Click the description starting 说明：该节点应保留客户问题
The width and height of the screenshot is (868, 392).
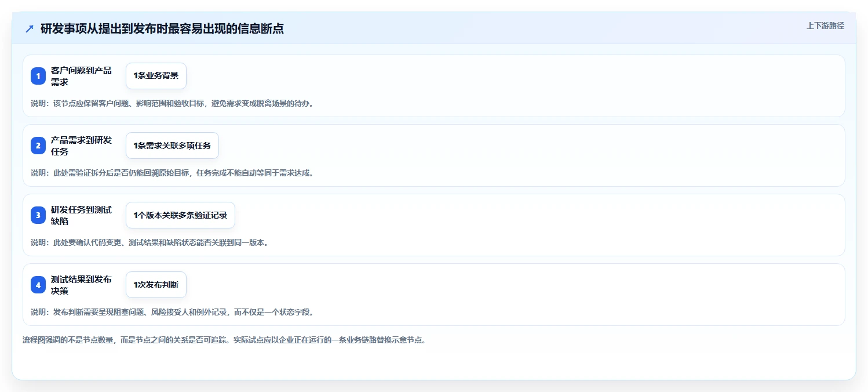click(x=172, y=103)
